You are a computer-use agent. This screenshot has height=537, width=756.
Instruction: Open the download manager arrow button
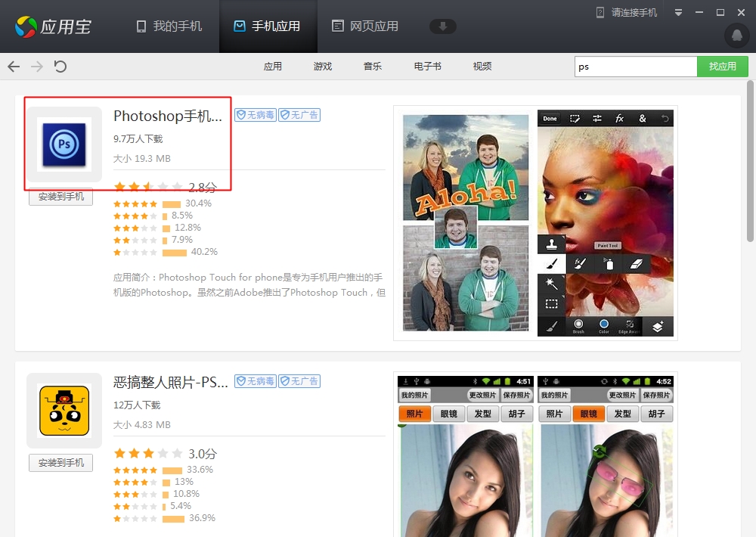click(x=442, y=26)
